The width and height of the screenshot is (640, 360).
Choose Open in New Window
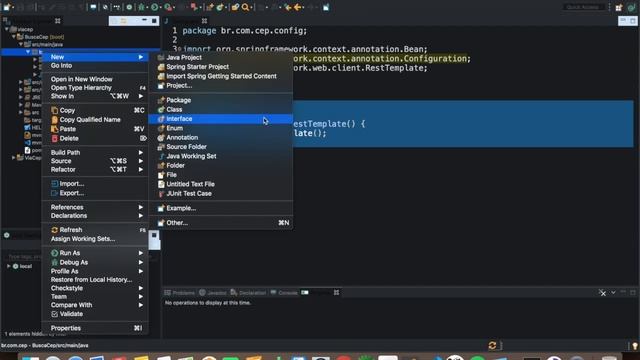95,79
